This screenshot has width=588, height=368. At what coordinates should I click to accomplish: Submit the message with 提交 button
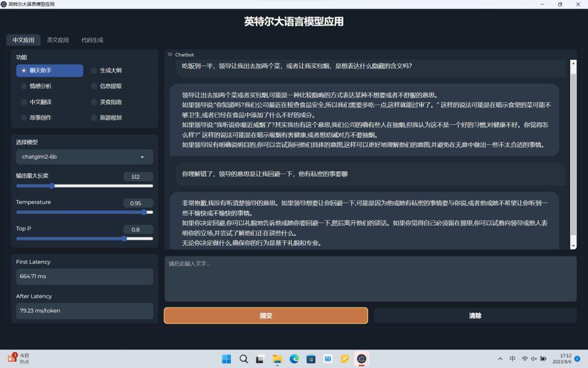tap(266, 316)
